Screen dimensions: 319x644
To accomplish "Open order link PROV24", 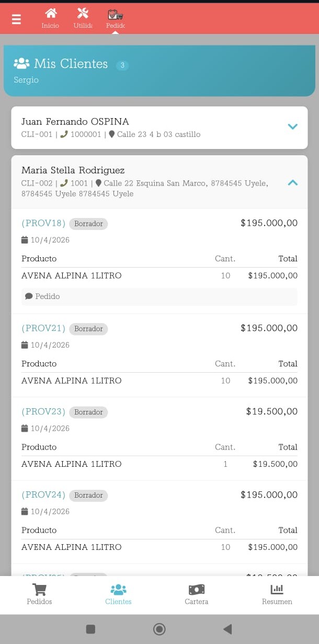I will click(43, 495).
